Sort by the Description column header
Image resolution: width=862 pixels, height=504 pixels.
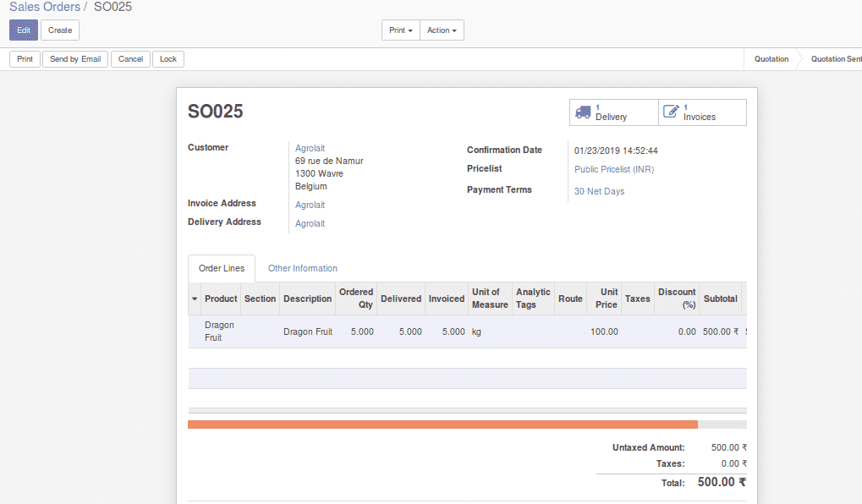point(307,299)
